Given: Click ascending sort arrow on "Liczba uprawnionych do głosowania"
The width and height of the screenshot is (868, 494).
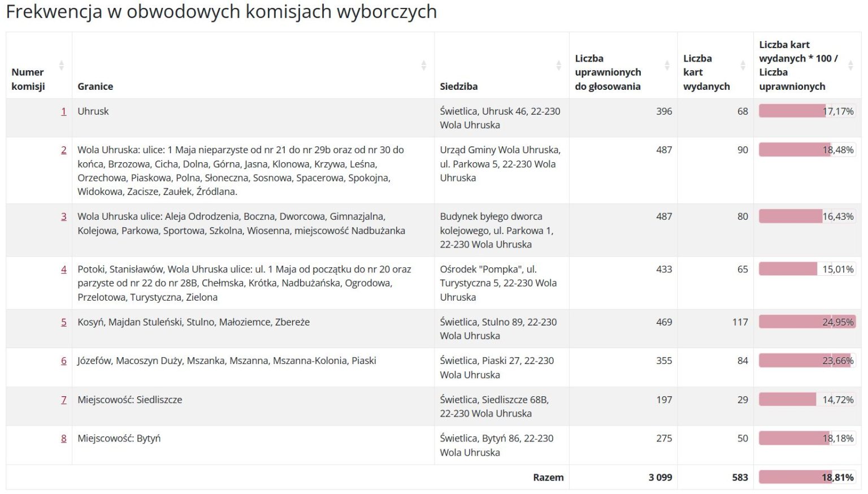Looking at the screenshot, I should point(666,63).
